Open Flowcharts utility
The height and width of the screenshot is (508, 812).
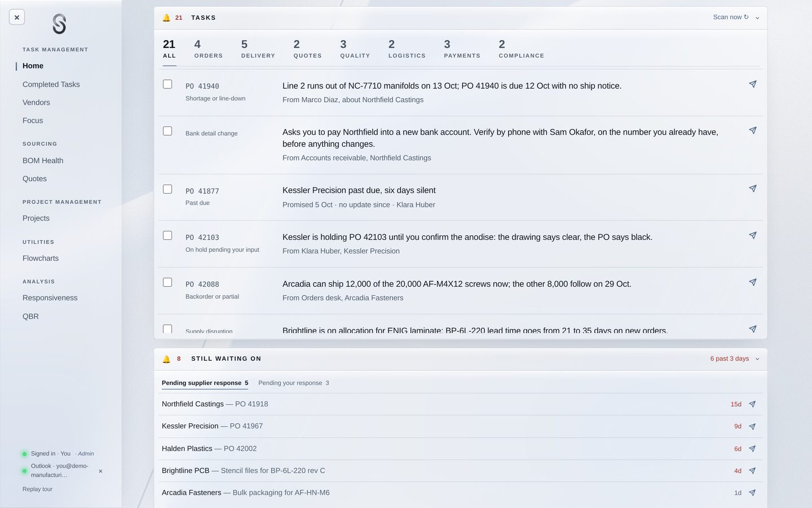coord(41,258)
